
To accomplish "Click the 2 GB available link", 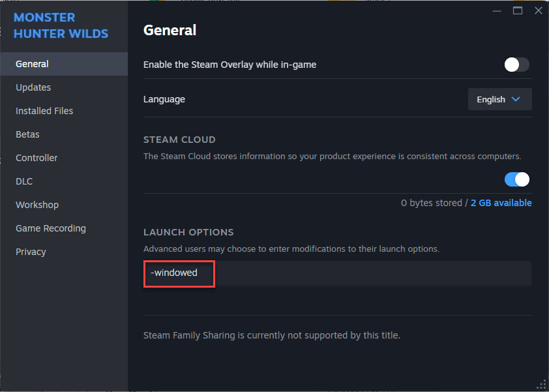I will tap(501, 203).
